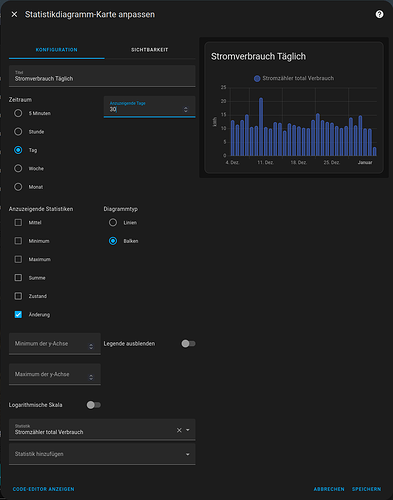Select the 5 Minuten radio button
This screenshot has width=393, height=500.
(18, 113)
